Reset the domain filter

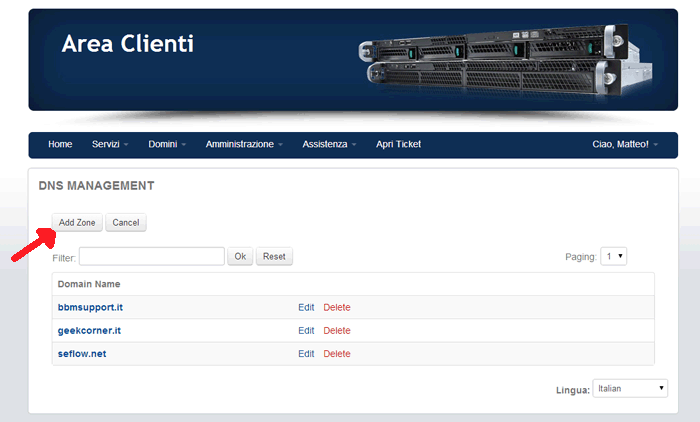pyautogui.click(x=274, y=256)
